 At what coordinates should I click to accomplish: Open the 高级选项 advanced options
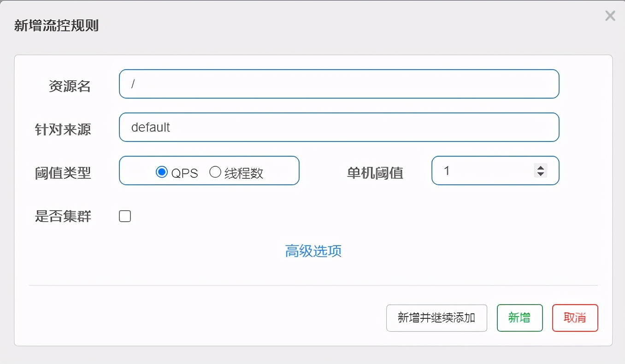tap(313, 252)
